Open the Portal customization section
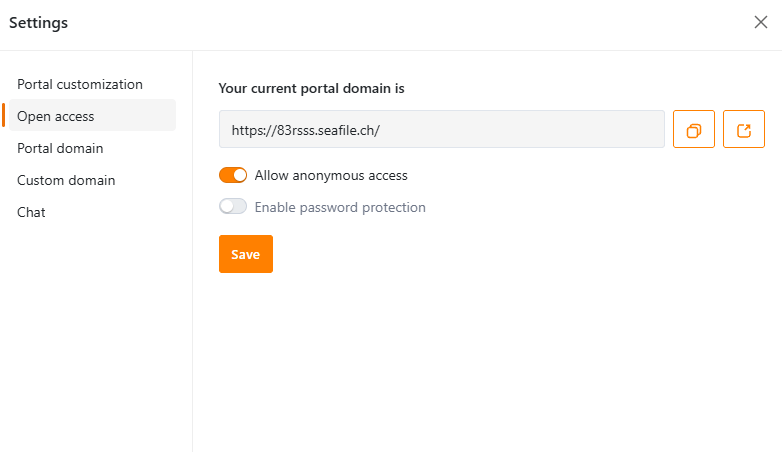The image size is (782, 452). [80, 84]
